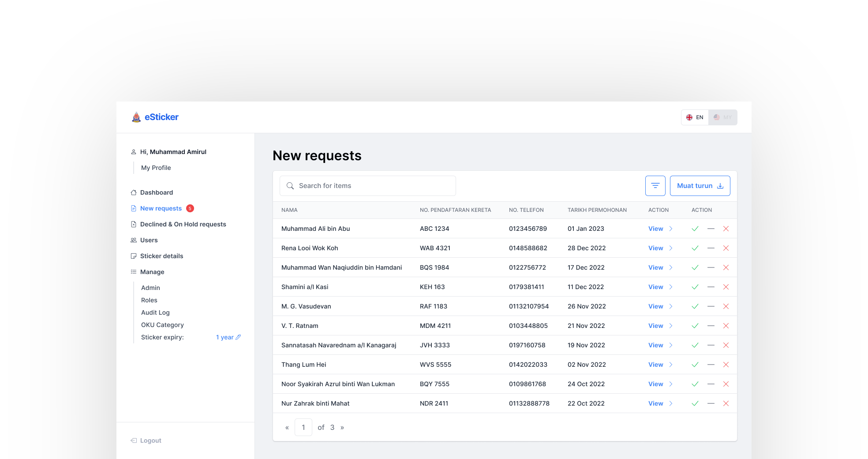Screen dimensions: 868x459
Task: Put BQS 1984 request on hold
Action: point(711,267)
